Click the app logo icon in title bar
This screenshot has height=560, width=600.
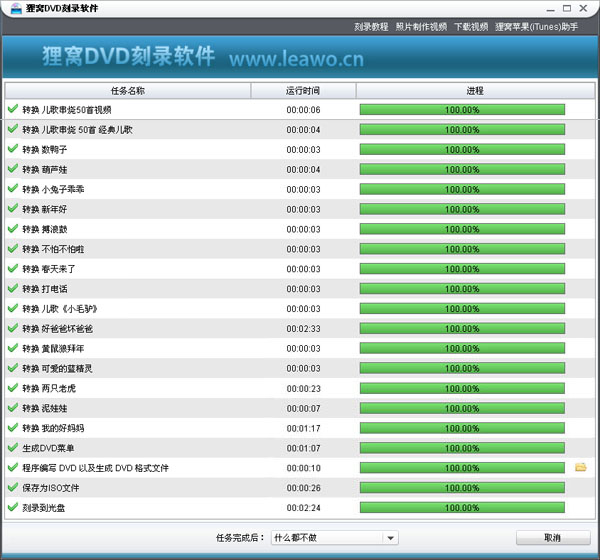[x=16, y=8]
